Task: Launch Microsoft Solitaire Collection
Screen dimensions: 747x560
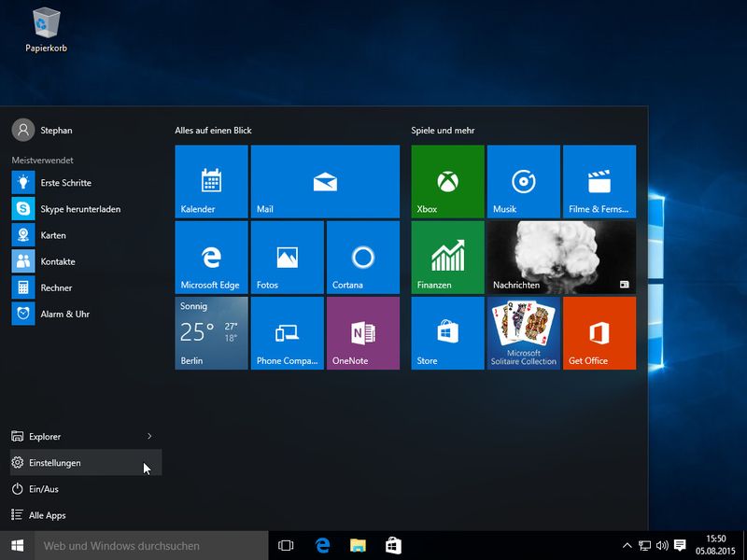Action: tap(523, 333)
